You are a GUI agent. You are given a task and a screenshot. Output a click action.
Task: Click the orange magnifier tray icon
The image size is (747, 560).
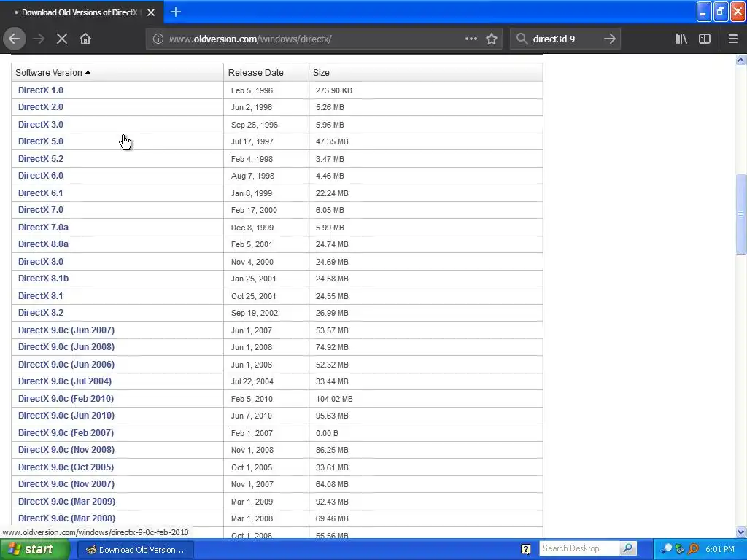coord(693,549)
